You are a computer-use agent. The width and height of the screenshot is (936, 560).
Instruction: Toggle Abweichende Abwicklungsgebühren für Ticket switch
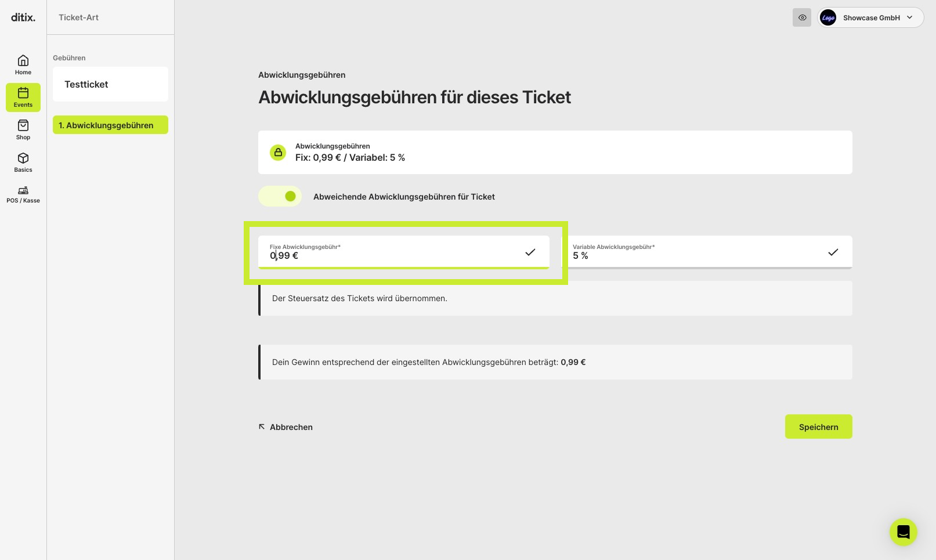(280, 196)
